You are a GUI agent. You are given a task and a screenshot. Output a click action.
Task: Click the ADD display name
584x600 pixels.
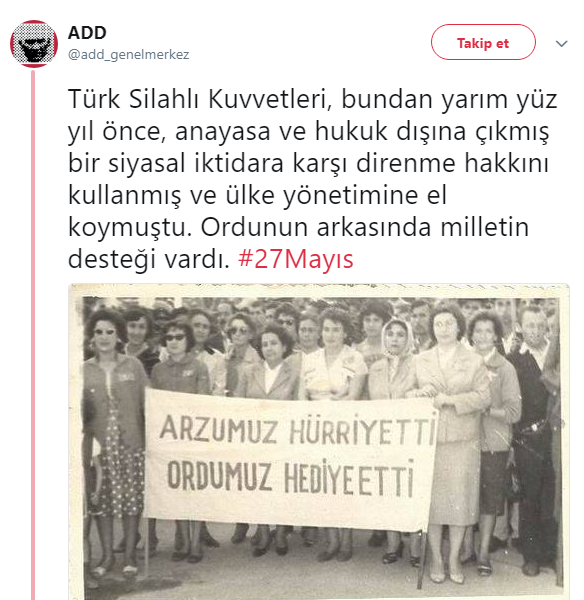click(x=87, y=33)
